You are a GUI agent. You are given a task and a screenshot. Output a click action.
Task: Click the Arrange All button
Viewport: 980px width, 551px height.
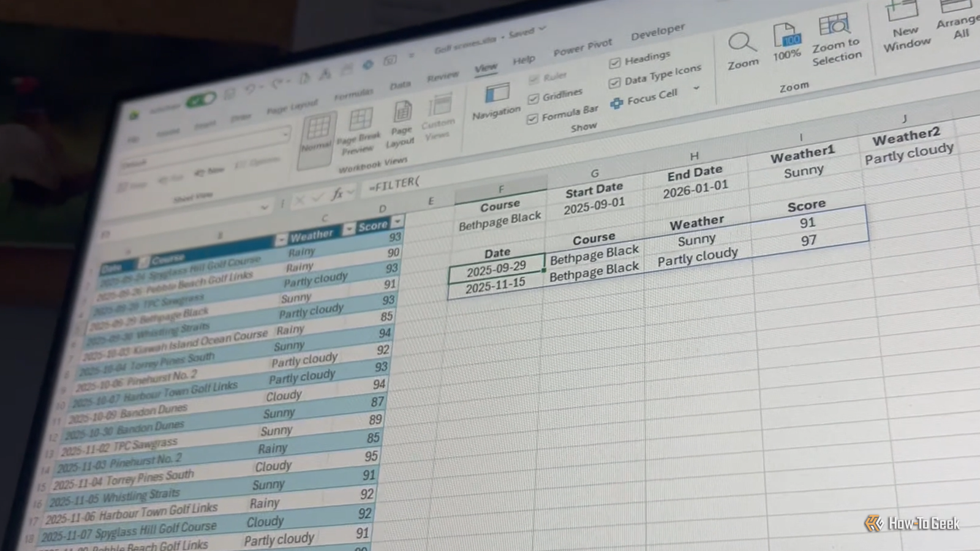click(x=957, y=20)
